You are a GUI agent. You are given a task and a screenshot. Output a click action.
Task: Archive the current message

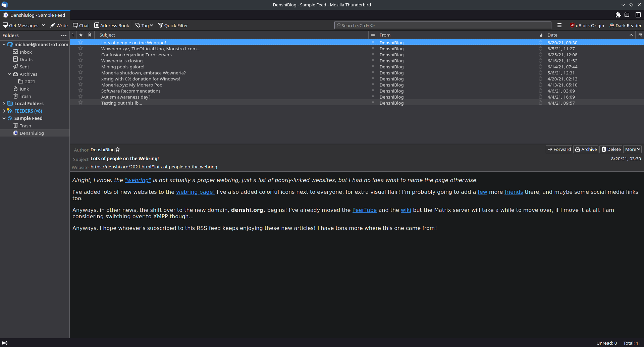(586, 149)
